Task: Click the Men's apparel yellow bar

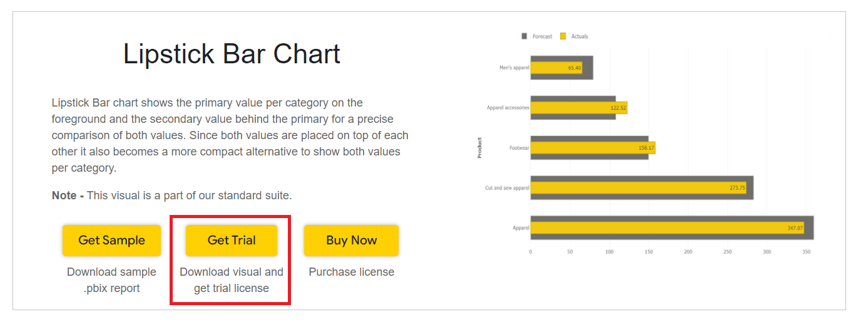Action: tap(556, 68)
